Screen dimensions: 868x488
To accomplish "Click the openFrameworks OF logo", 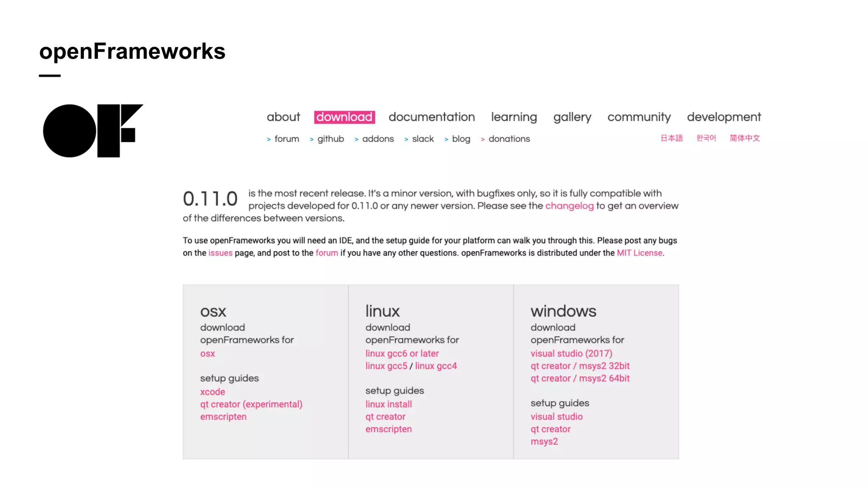I will tap(93, 130).
